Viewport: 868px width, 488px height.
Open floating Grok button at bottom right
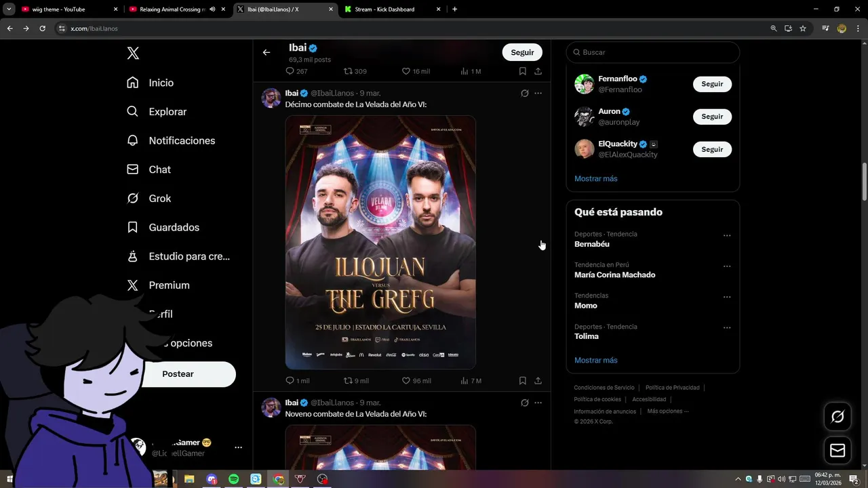pyautogui.click(x=837, y=416)
